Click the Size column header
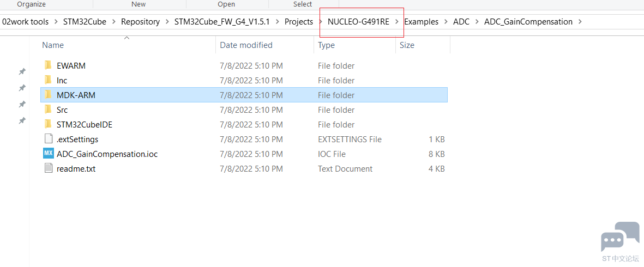The width and height of the screenshot is (644, 267). point(407,45)
